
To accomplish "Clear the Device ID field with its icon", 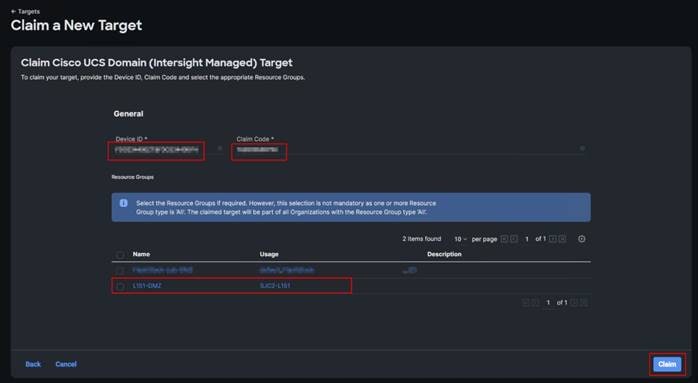I will tap(220, 148).
